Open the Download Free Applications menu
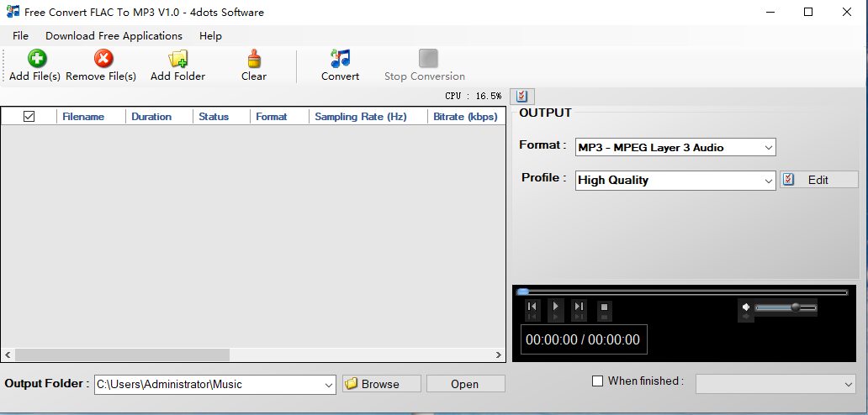Viewport: 868px width, 415px height. 114,36
